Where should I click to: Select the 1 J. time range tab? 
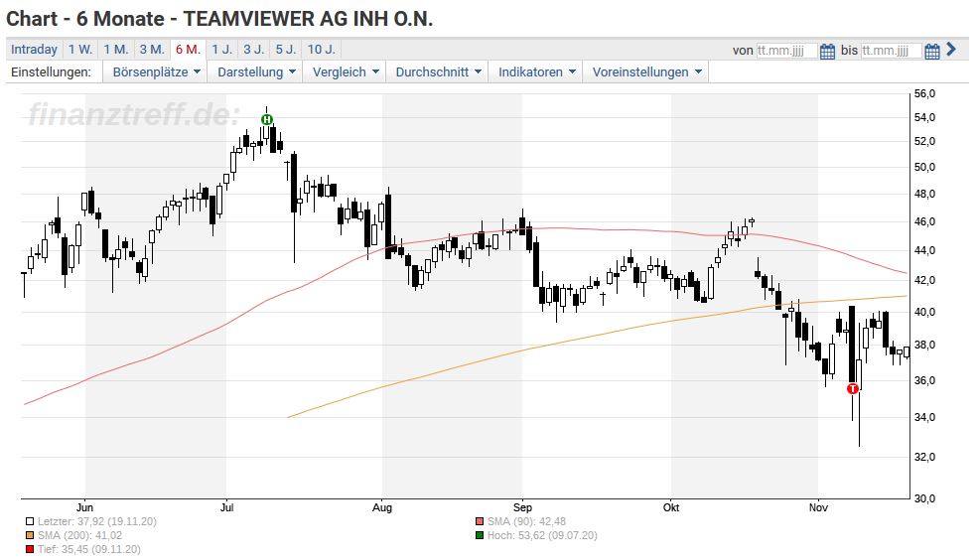point(222,50)
